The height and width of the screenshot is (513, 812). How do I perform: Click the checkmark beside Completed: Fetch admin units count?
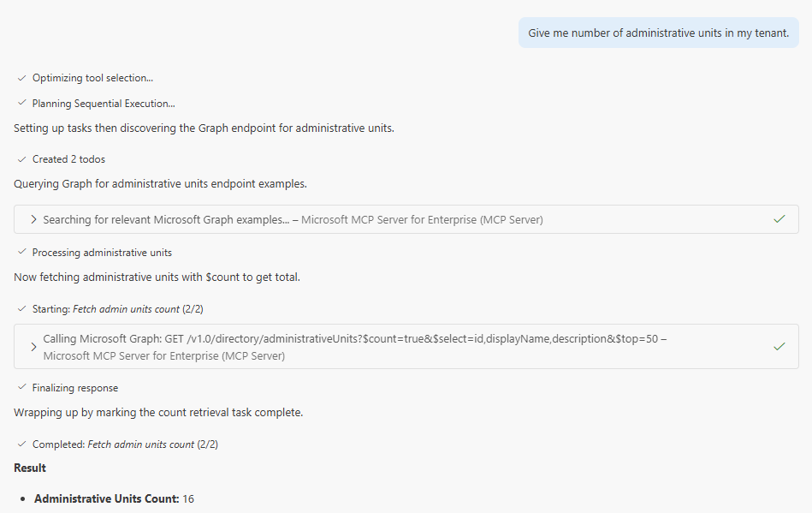21,444
